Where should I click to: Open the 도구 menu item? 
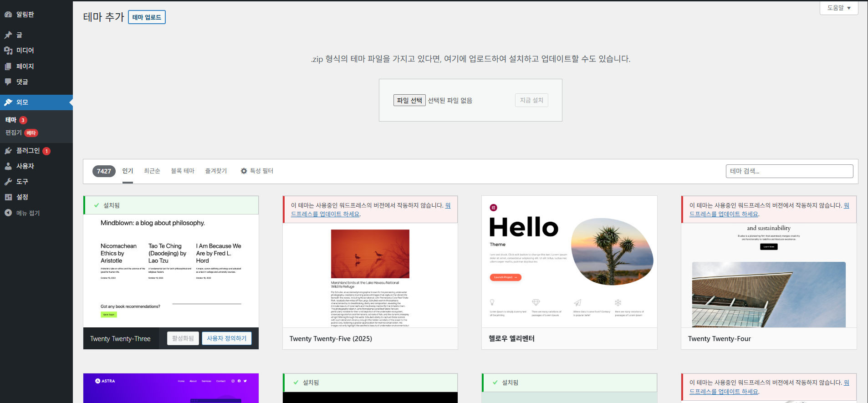[x=36, y=182]
